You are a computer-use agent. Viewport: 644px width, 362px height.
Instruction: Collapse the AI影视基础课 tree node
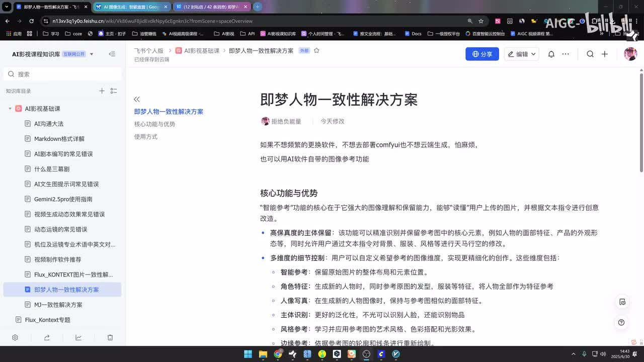(x=10, y=109)
